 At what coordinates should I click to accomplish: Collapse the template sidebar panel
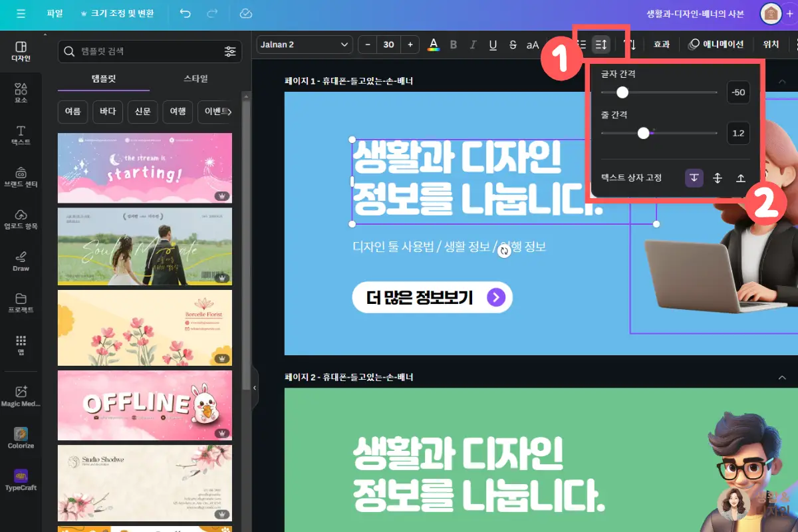254,386
